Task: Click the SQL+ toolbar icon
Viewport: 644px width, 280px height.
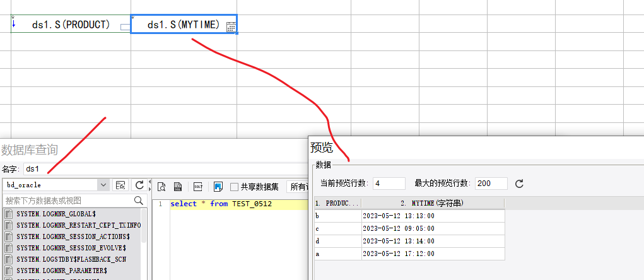Action: pos(198,187)
